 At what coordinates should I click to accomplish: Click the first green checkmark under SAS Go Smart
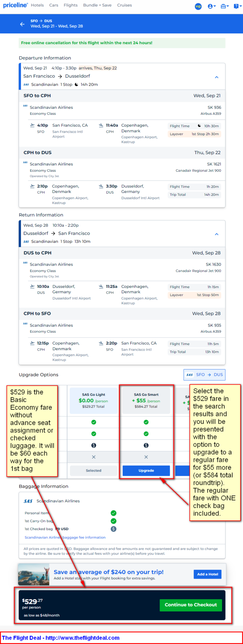click(x=146, y=422)
